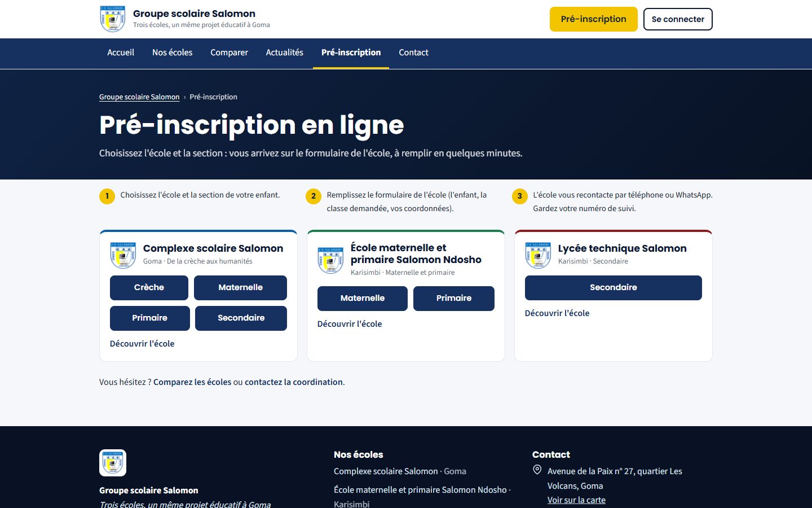Click the Complexe scolaire Salomon card crest

(123, 255)
